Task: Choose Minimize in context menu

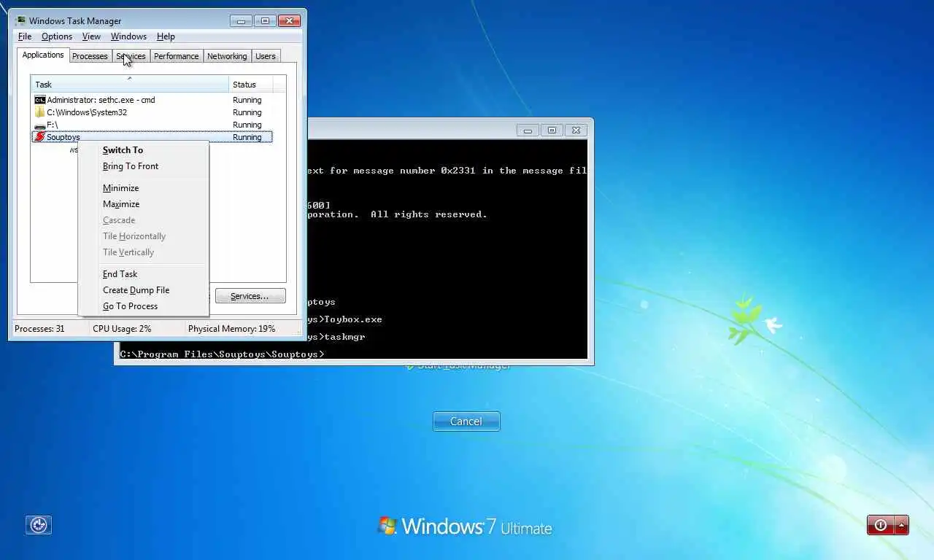Action: click(x=143, y=188)
